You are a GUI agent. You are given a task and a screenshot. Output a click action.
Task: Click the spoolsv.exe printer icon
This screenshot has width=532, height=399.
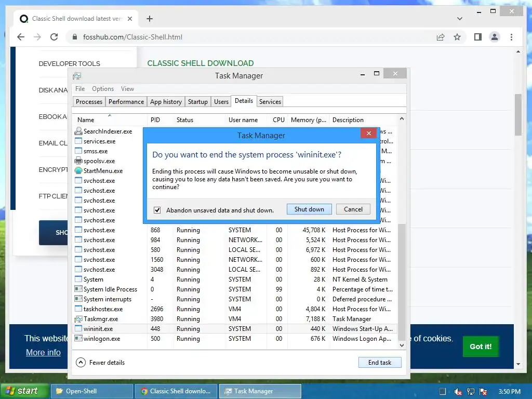pyautogui.click(x=78, y=161)
